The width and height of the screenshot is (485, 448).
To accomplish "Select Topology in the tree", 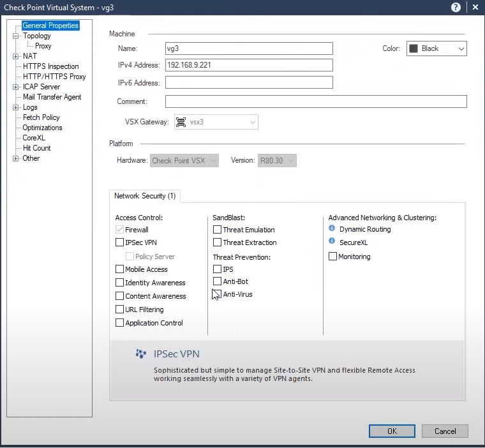I will point(37,36).
